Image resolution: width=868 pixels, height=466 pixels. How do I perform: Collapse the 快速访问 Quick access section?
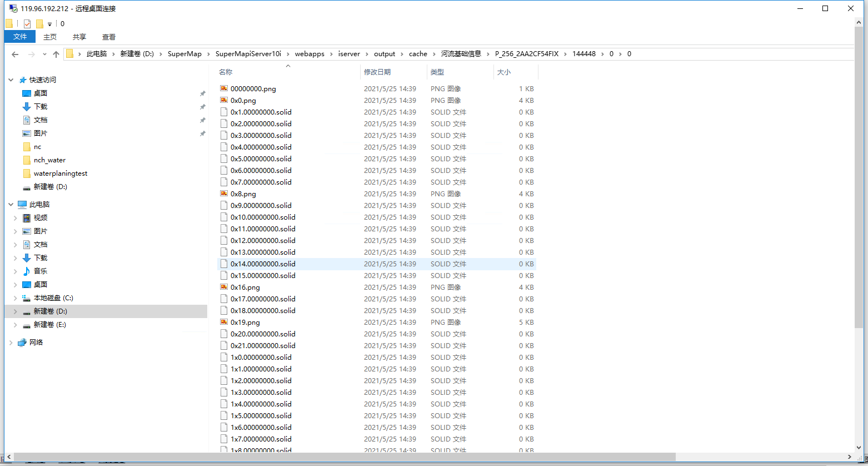[x=11, y=80]
